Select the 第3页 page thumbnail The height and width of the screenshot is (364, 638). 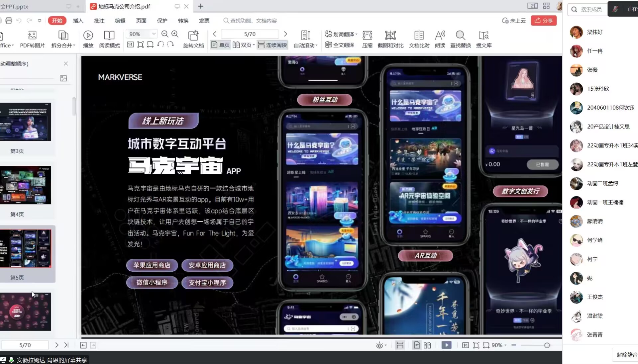pyautogui.click(x=26, y=122)
